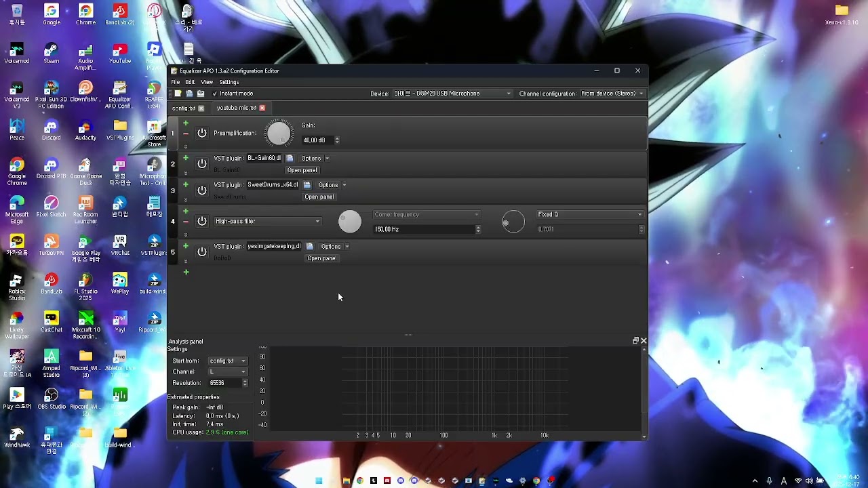This screenshot has width=868, height=488.
Task: Remove the High-pass filter with minus icon
Action: (186, 222)
